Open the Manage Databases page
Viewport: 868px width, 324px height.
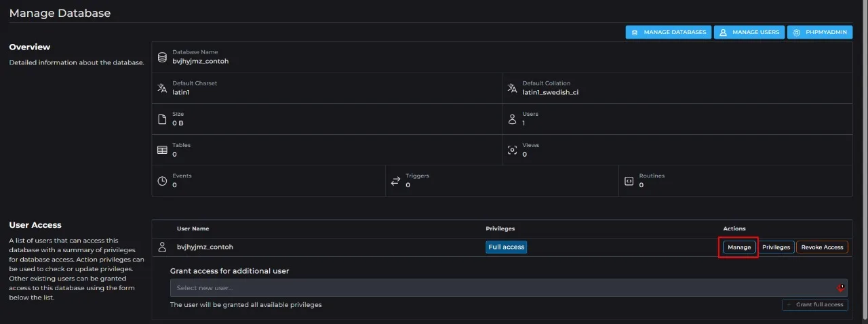(x=667, y=32)
